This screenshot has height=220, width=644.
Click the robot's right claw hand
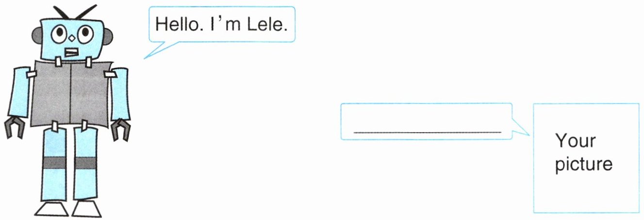tap(121, 128)
